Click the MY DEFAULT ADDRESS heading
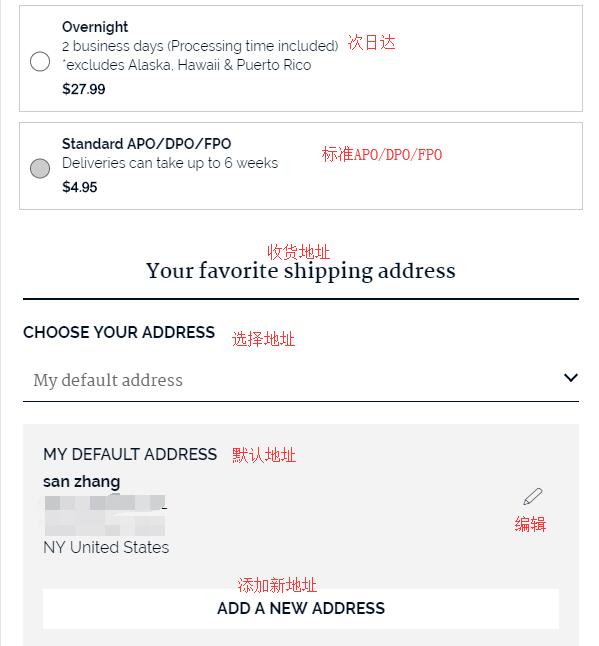599x646 pixels. coord(130,454)
